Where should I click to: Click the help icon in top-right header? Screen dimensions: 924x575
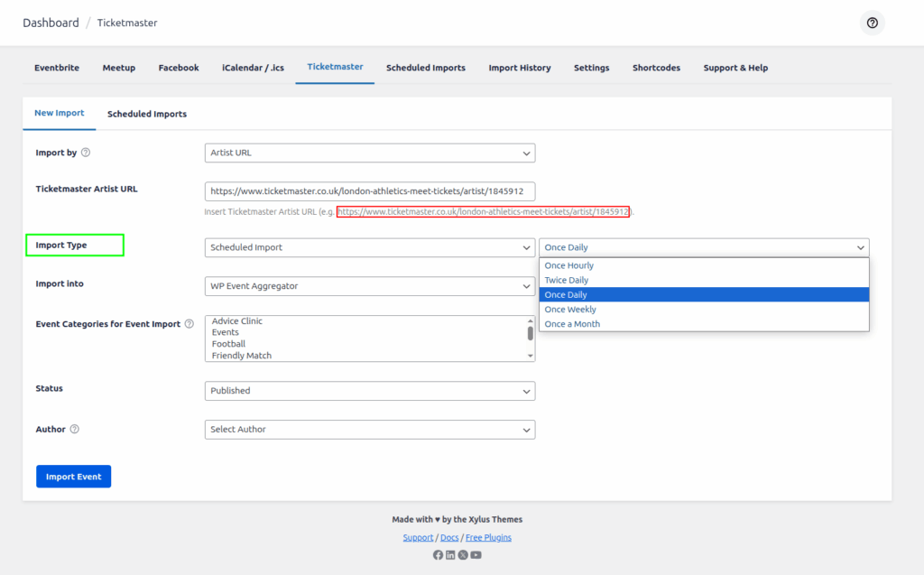tap(872, 23)
